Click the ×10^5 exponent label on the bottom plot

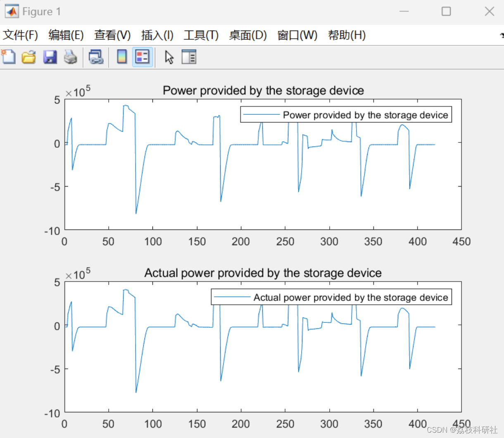click(x=78, y=274)
